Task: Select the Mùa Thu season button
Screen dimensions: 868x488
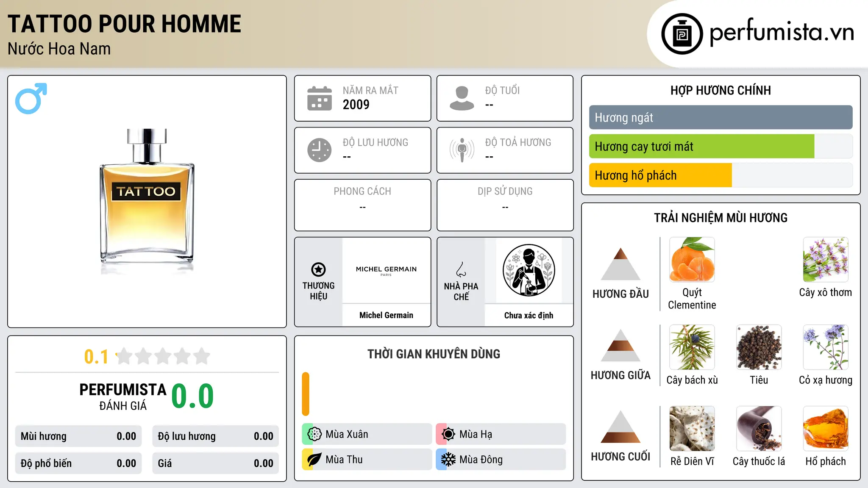Action: point(367,460)
